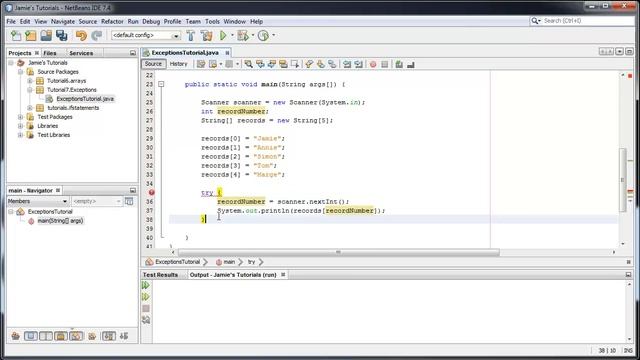Click the Open Project toolbar icon
The width and height of the screenshot is (640, 360).
(x=46, y=36)
